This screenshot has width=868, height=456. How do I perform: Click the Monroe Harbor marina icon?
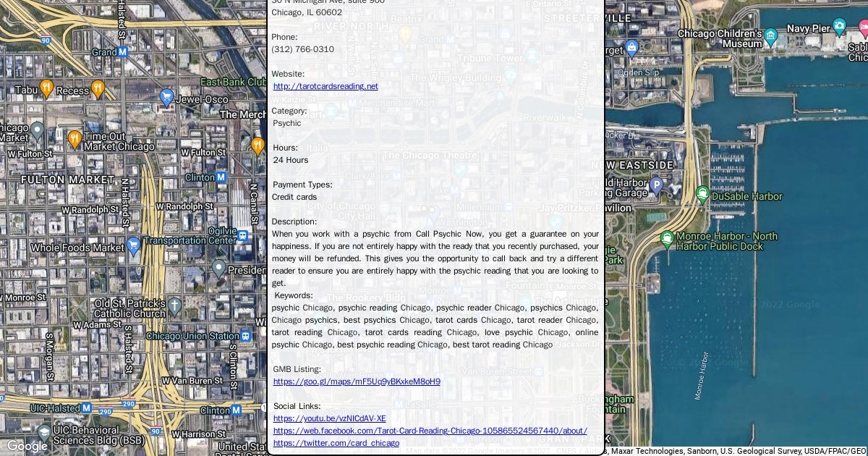coord(668,239)
